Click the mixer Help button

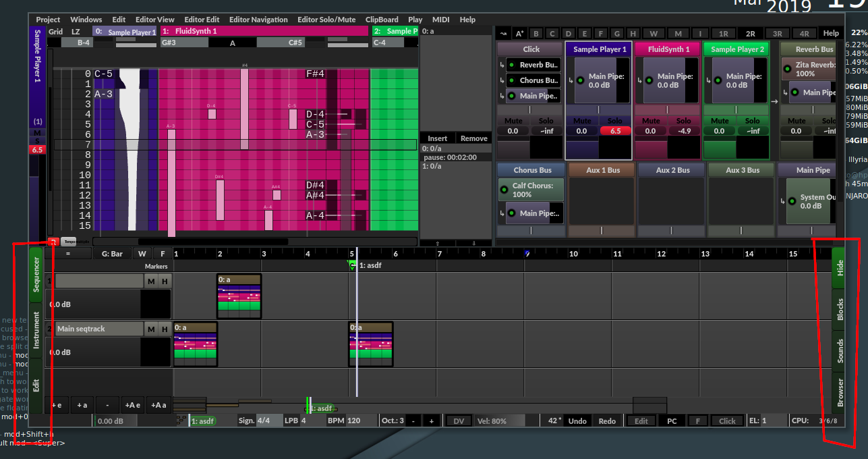(831, 33)
